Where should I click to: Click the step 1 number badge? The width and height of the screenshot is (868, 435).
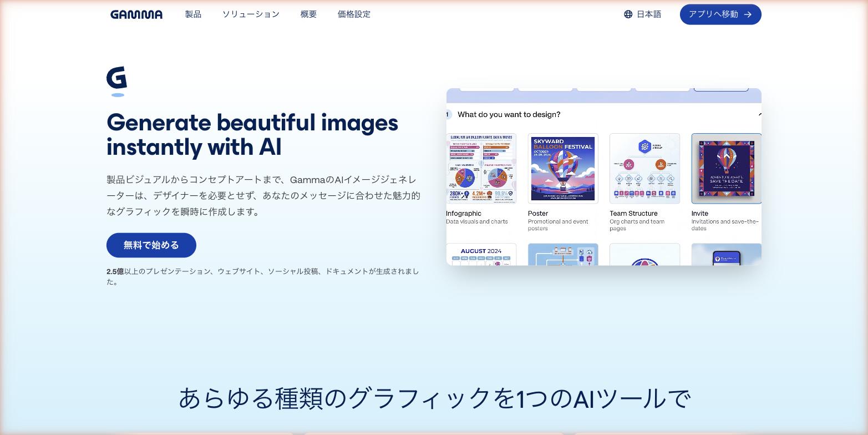tap(449, 114)
